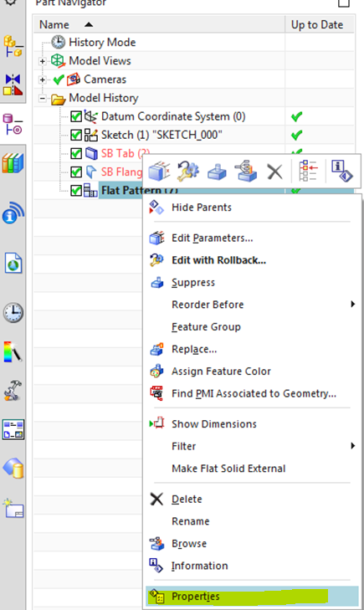
Task: Click Delete X icon in popup toolbar
Action: click(275, 172)
